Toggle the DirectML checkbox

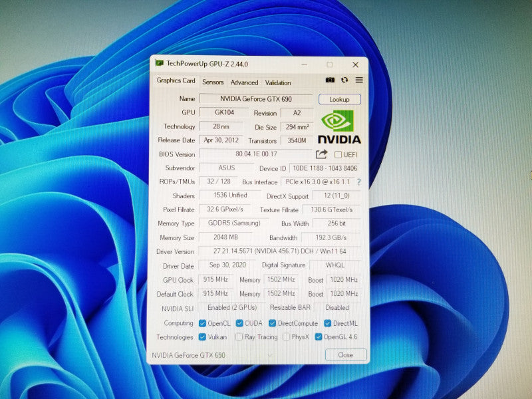click(327, 323)
